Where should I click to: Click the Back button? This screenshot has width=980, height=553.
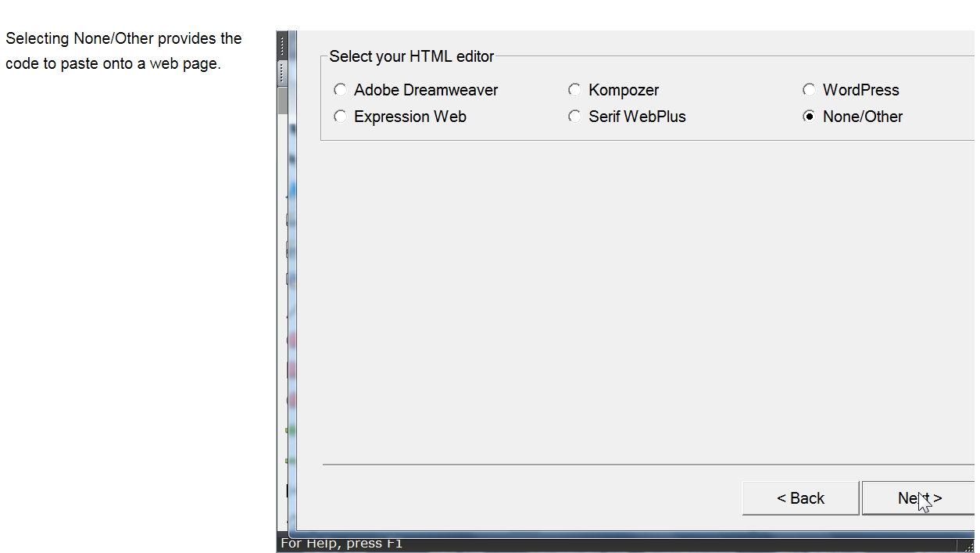tap(800, 498)
